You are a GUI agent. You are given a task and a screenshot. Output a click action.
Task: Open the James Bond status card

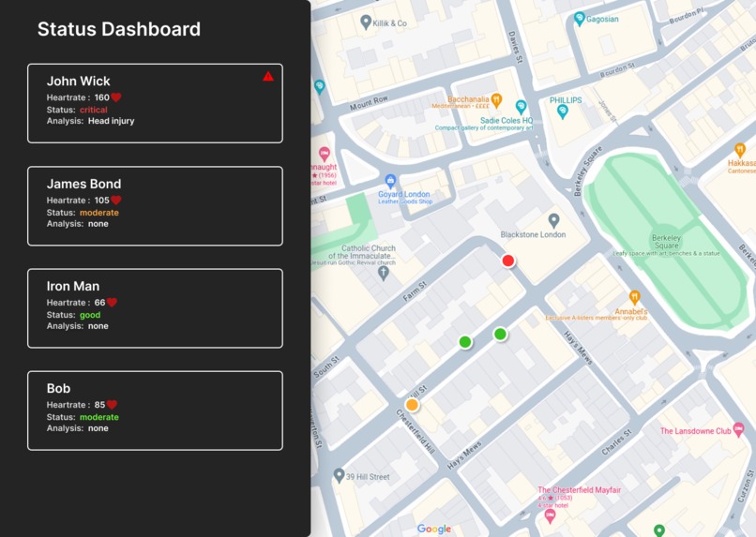(x=156, y=206)
